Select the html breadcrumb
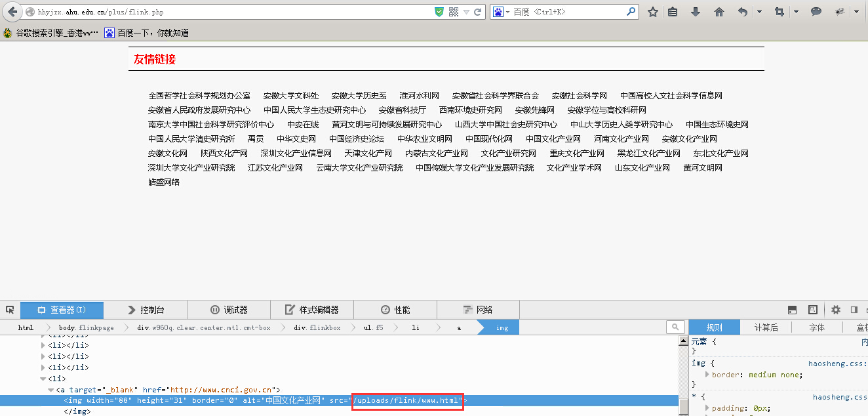Viewport: 868px width, 416px height. 26,327
